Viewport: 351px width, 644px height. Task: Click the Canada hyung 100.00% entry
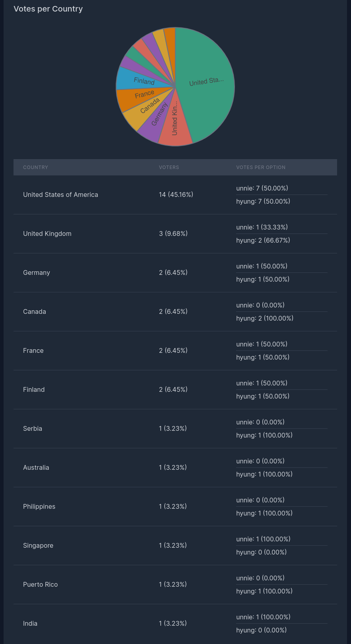pos(265,318)
